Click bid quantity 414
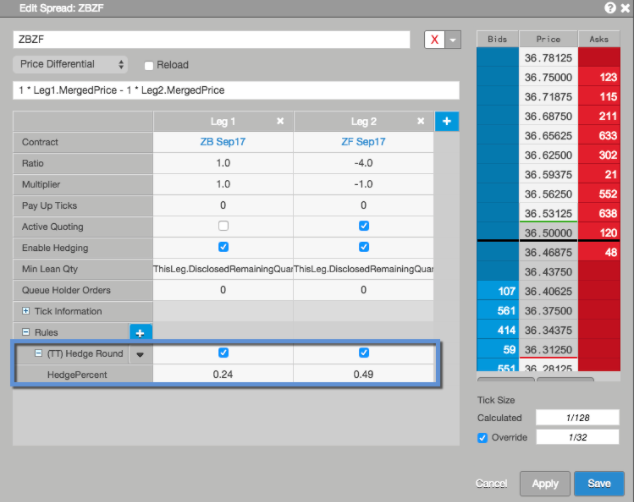Image resolution: width=635 pixels, height=502 pixels. [498, 330]
